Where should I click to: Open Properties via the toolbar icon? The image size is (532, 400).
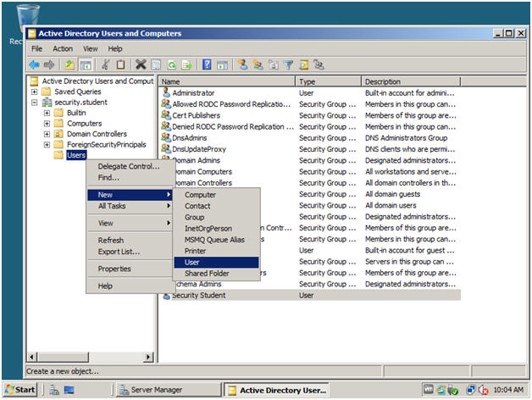tap(156, 64)
